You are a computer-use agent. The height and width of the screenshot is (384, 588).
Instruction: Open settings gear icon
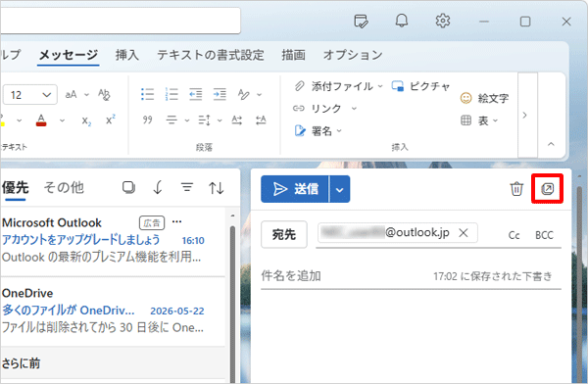tap(443, 21)
